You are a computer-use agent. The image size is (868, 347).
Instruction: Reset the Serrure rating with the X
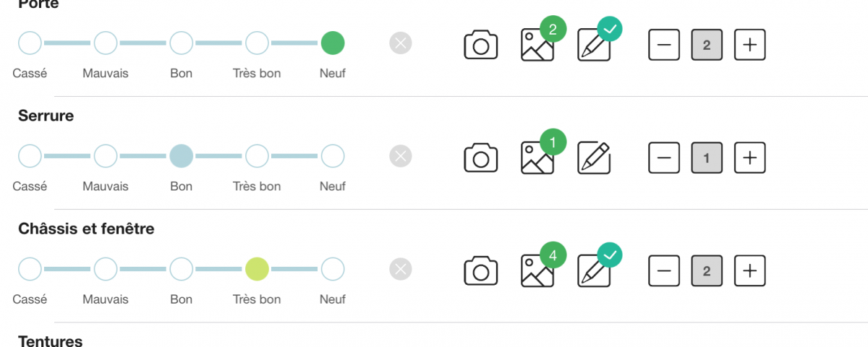(401, 156)
